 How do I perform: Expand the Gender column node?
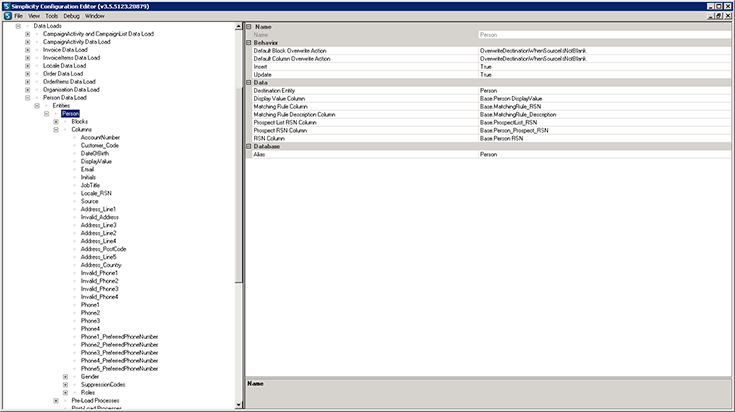[x=65, y=377]
